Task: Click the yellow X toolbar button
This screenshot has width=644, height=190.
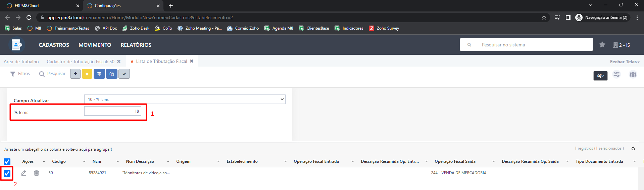Action: (x=87, y=74)
